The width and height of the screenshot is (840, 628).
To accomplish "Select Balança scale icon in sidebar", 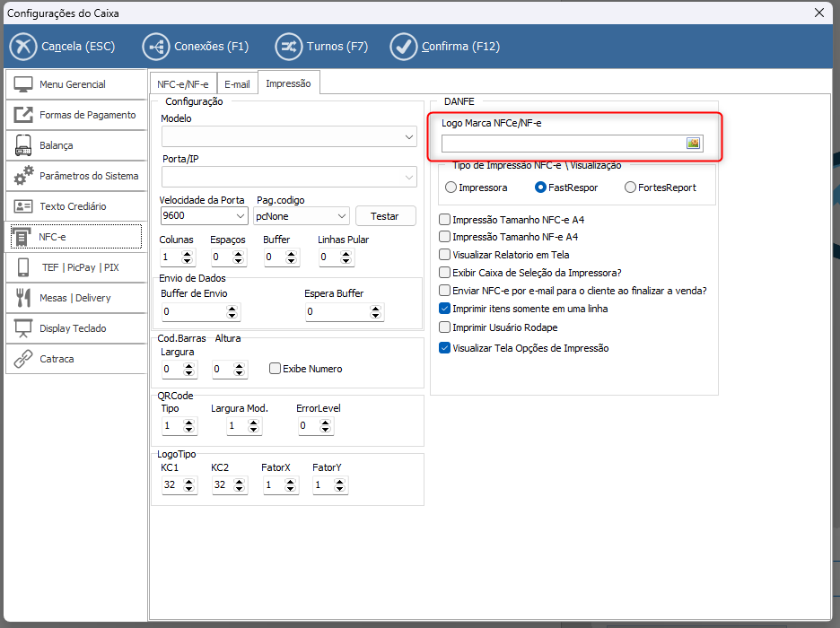I will click(23, 145).
